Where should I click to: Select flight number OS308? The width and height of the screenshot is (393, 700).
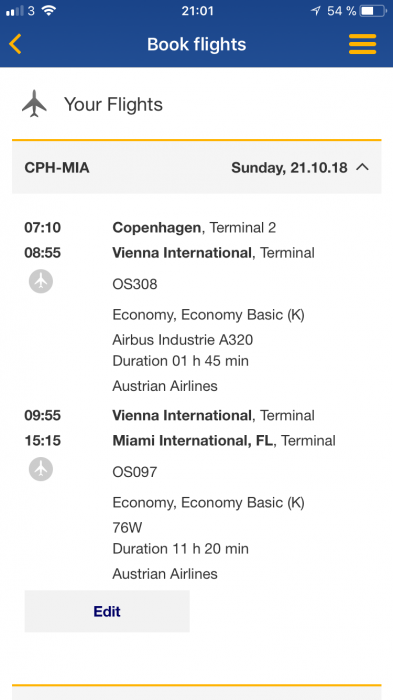135,284
